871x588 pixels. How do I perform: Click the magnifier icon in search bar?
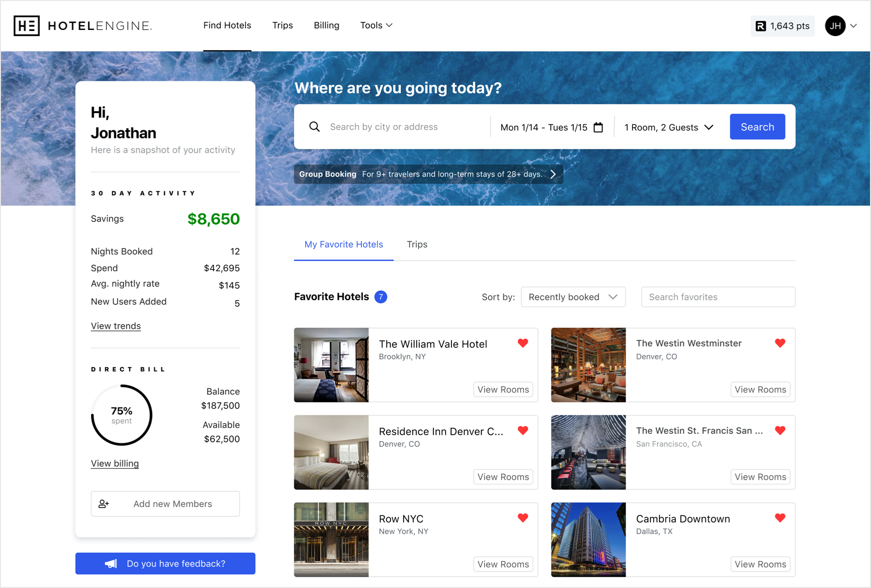point(315,127)
